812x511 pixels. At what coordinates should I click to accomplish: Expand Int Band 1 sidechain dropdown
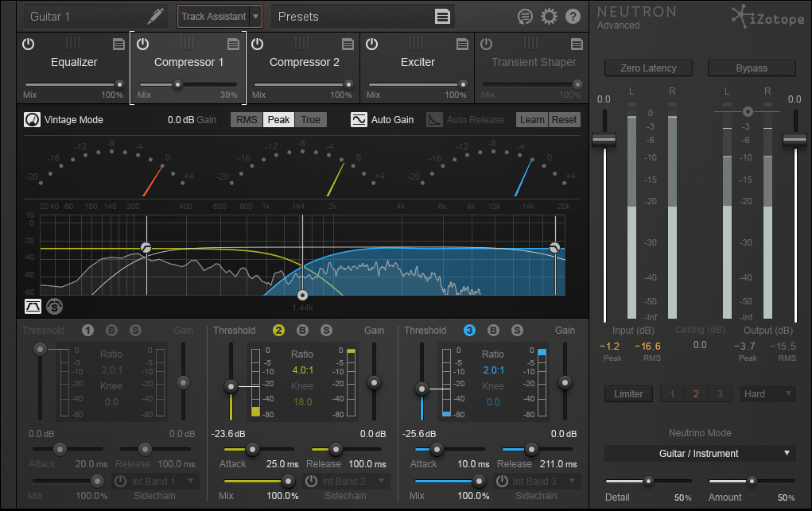[191, 481]
